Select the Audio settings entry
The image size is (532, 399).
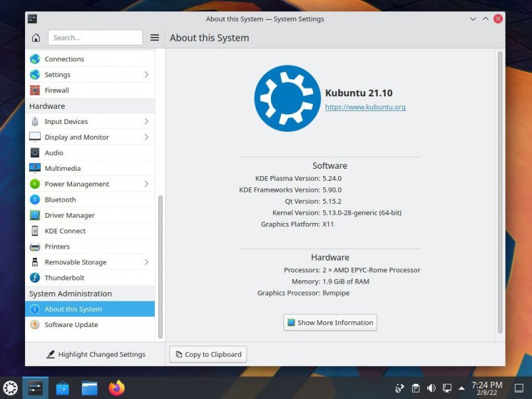pos(53,153)
